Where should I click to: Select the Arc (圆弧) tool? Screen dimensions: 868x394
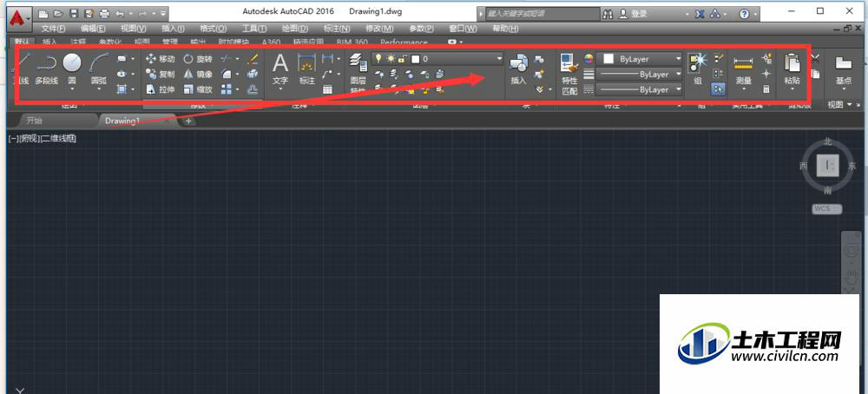pos(99,69)
